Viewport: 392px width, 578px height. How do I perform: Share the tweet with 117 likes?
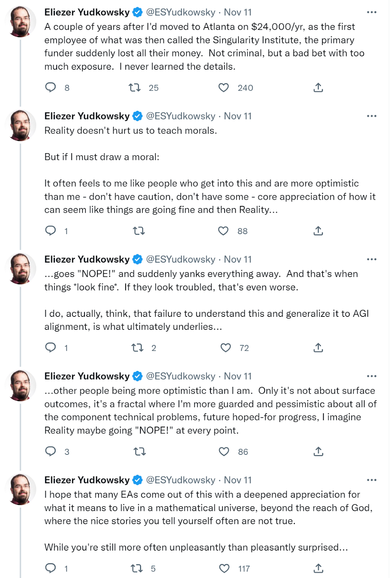point(318,568)
